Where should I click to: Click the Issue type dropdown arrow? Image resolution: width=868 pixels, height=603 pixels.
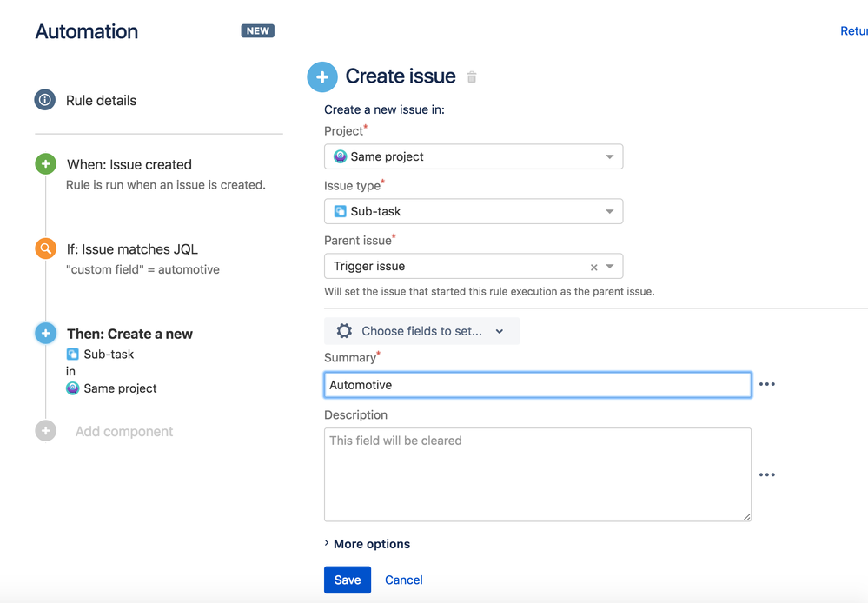(609, 211)
